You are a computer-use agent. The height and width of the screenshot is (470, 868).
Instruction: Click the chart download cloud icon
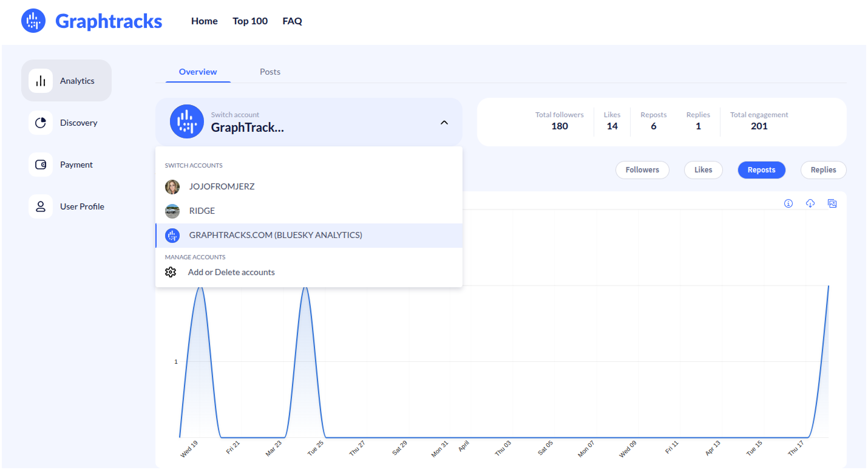point(810,203)
